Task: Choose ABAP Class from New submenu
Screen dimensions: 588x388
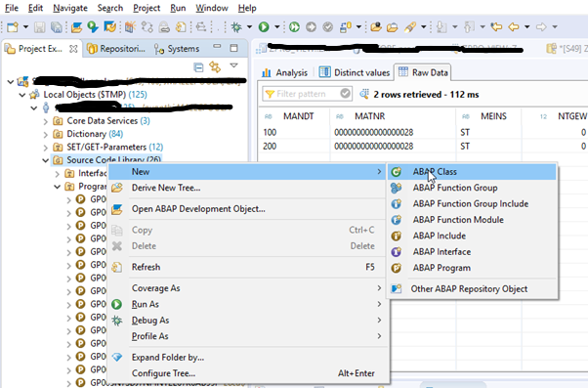Action: point(472,172)
